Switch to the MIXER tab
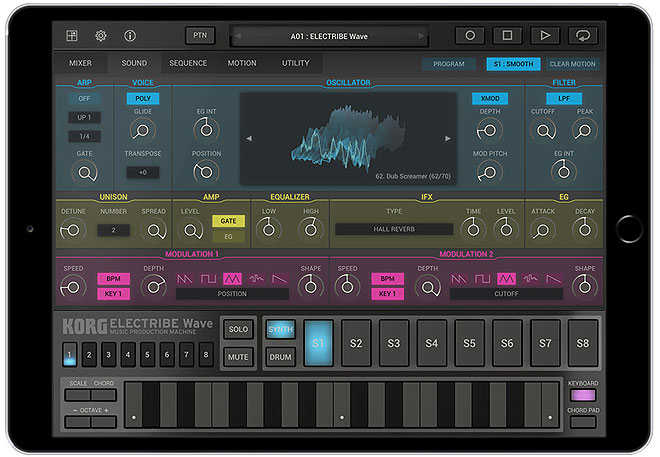 (80, 63)
